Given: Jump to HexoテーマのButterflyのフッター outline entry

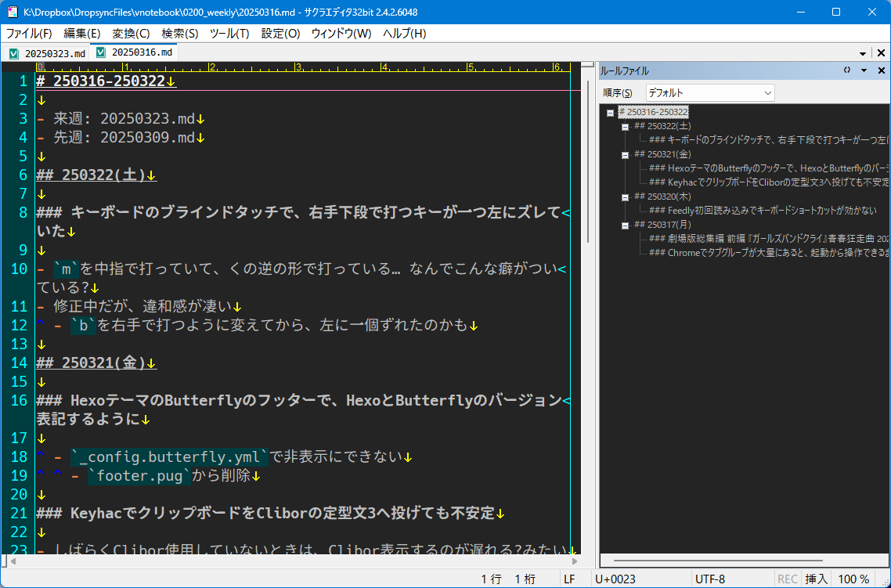Looking at the screenshot, I should [769, 168].
